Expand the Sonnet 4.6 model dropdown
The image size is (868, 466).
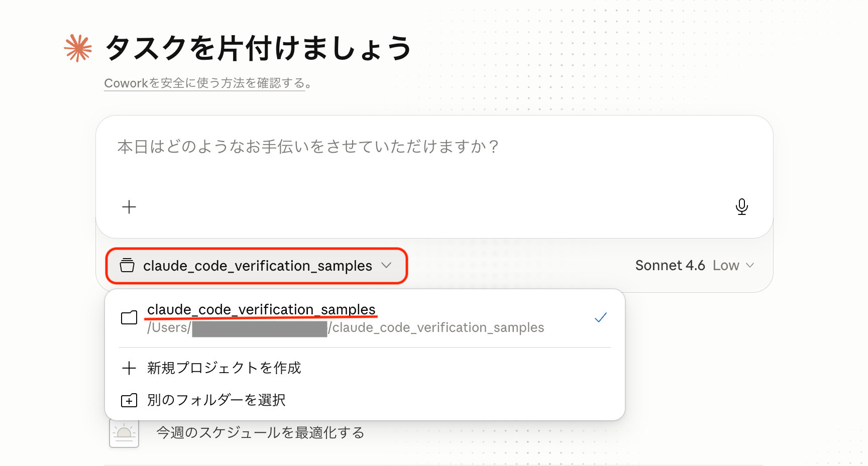click(x=695, y=265)
